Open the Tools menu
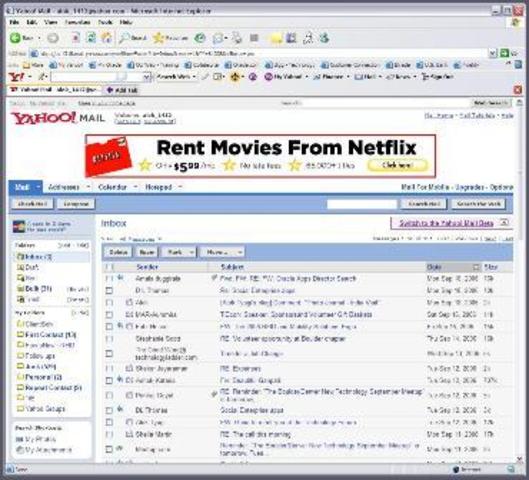 click(105, 22)
